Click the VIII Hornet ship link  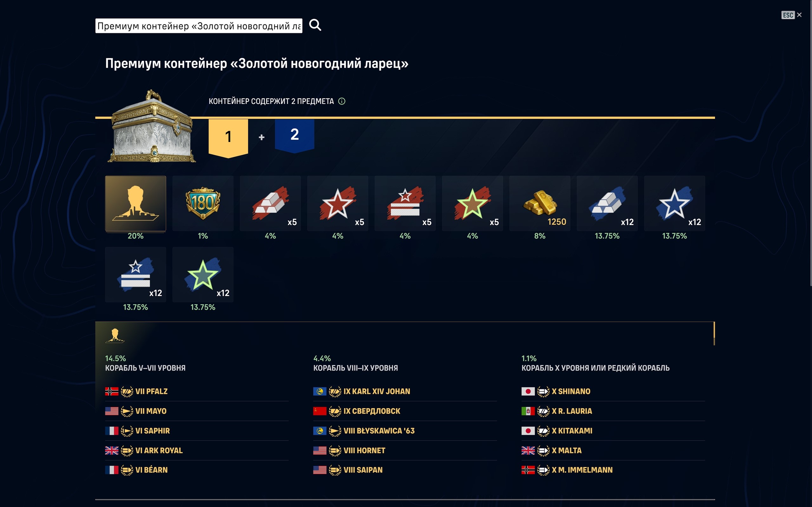click(364, 450)
